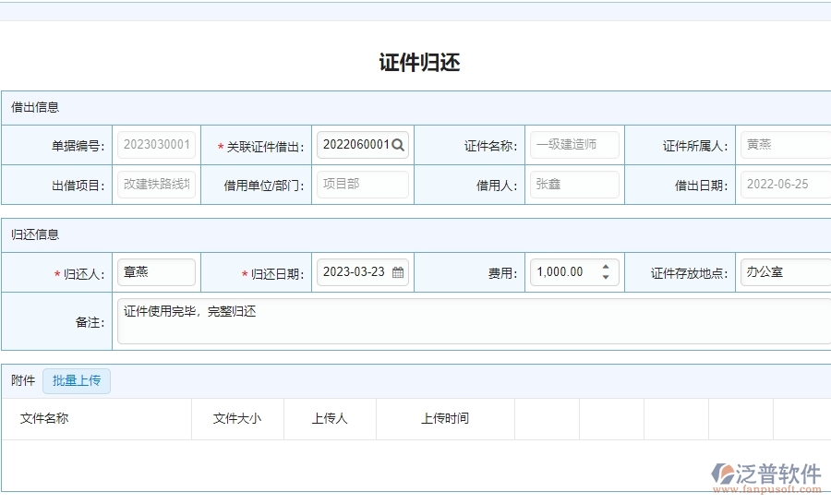Click the 归还人 field containing 章燕

coord(156,272)
